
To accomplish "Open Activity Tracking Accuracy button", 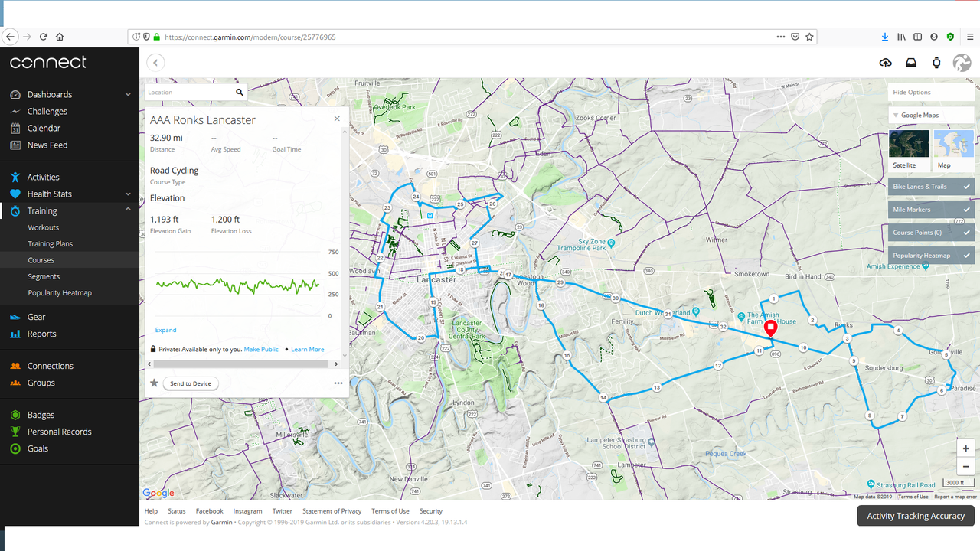I will click(x=916, y=516).
